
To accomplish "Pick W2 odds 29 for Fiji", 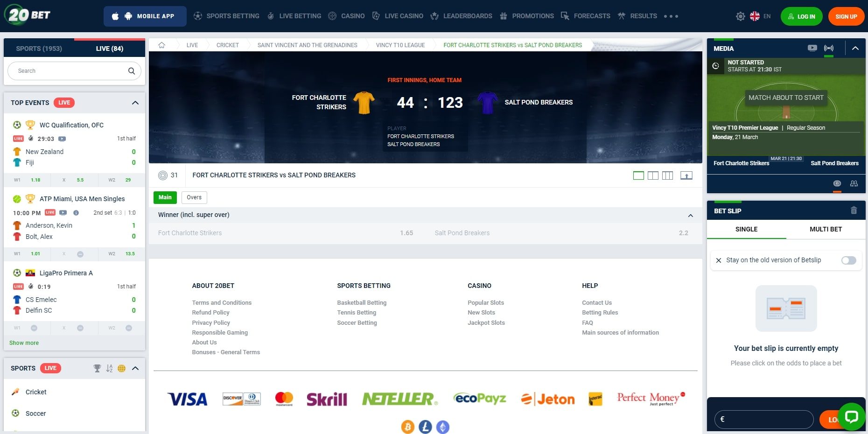I will coord(121,180).
